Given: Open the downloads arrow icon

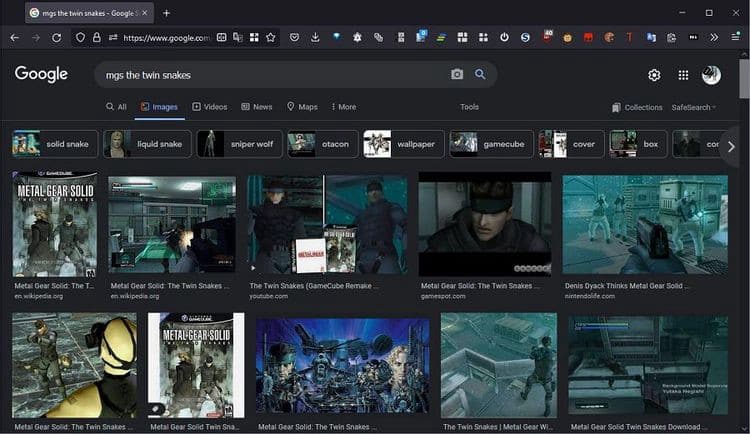Looking at the screenshot, I should [x=315, y=37].
